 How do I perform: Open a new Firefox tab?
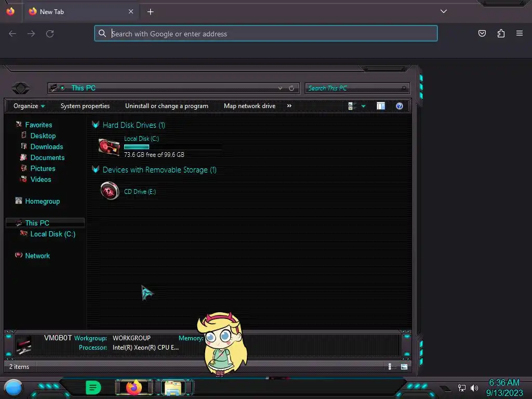(150, 12)
